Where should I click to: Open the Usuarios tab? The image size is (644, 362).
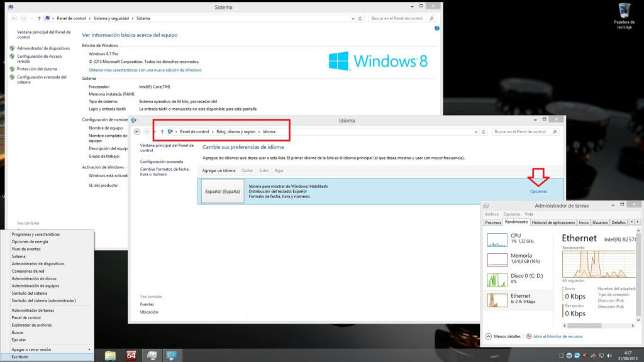[600, 222]
